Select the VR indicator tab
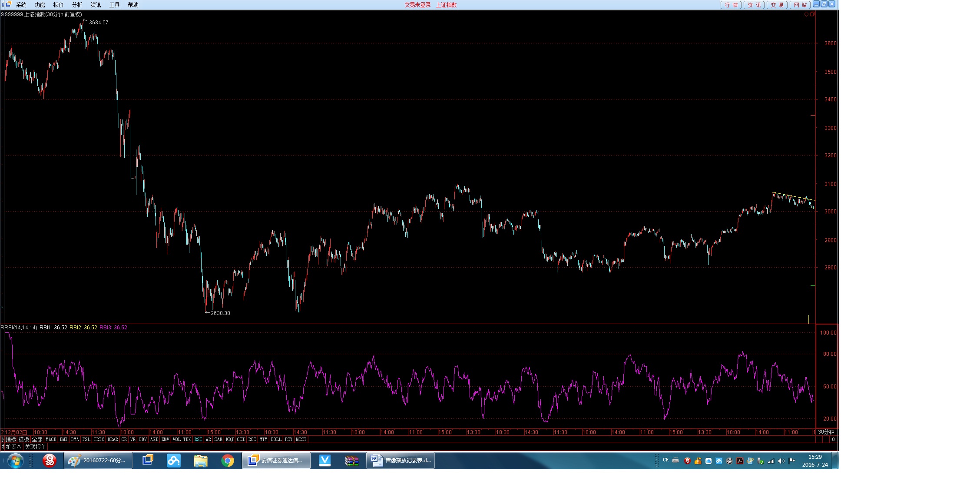 pyautogui.click(x=132, y=439)
